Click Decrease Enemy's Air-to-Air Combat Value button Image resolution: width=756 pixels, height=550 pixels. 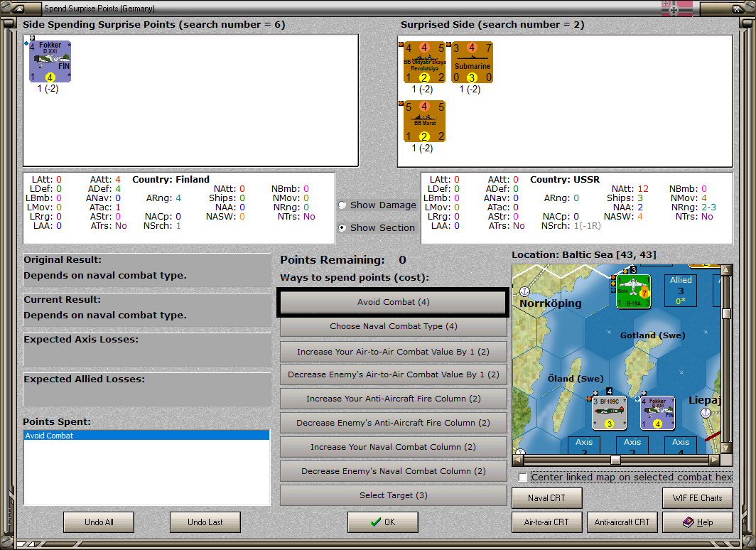pos(393,374)
